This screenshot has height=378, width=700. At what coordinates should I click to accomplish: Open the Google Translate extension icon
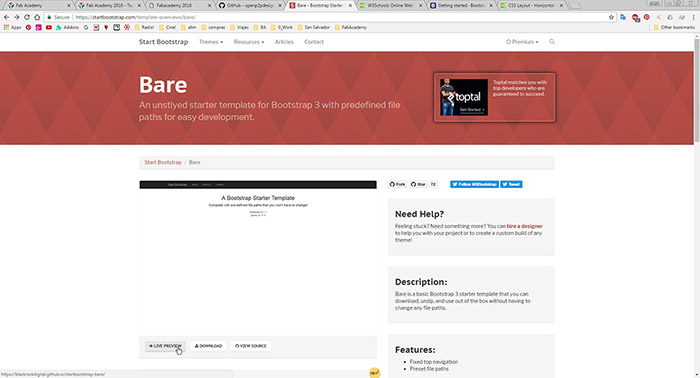click(623, 17)
